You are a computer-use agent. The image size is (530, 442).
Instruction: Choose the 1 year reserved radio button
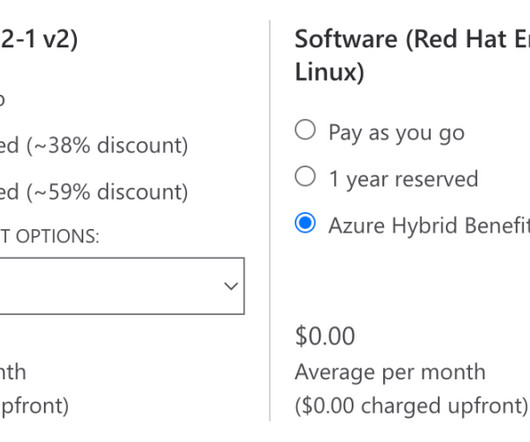point(305,176)
